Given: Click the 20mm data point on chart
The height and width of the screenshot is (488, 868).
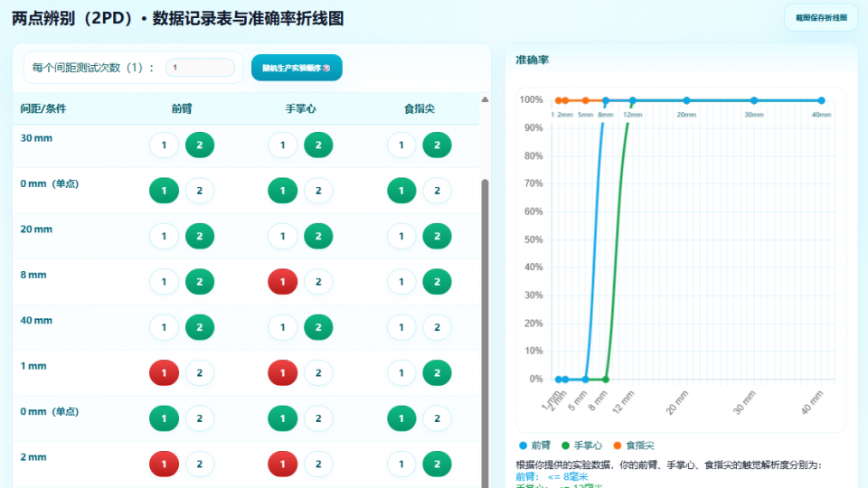Looking at the screenshot, I should pyautogui.click(x=686, y=100).
